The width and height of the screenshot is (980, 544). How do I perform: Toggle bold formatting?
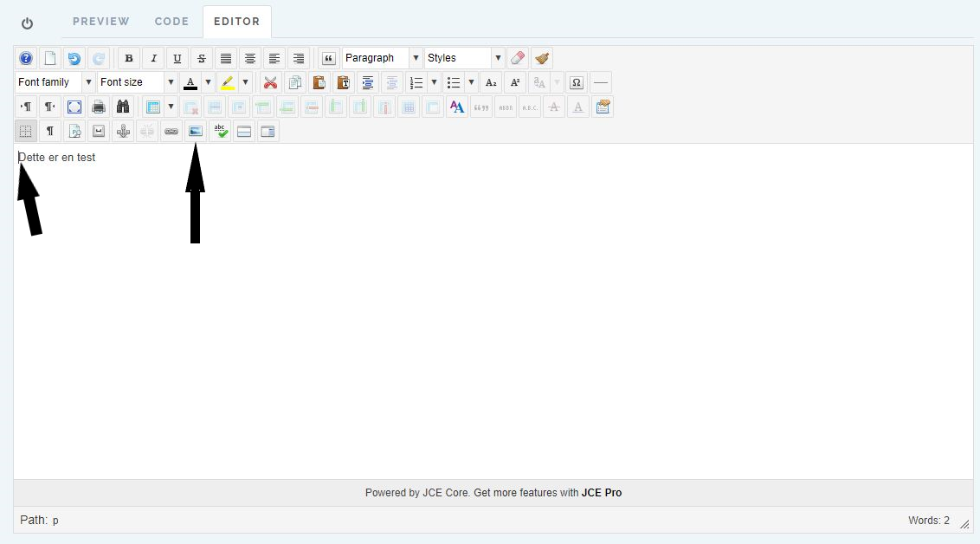[x=129, y=59]
